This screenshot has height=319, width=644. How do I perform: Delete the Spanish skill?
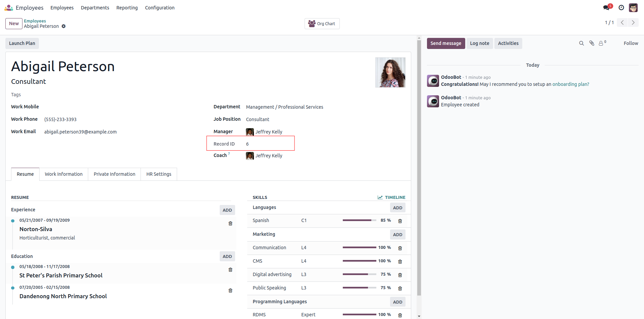(400, 221)
